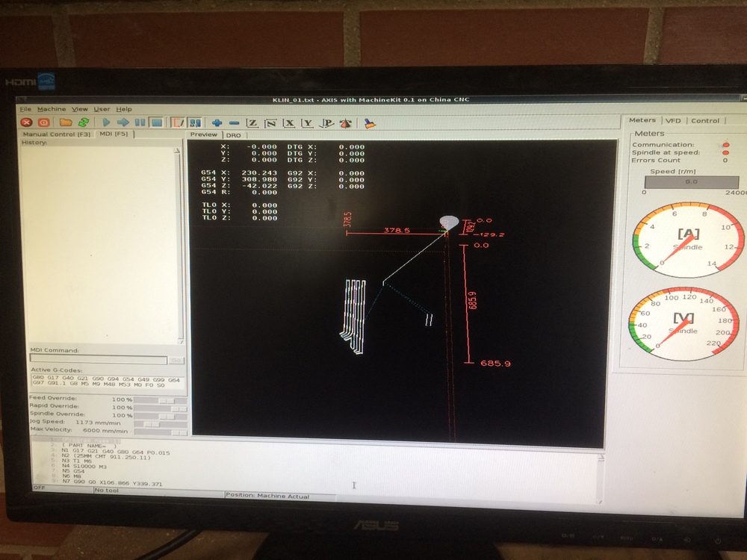Toggle the Emergency Stop button
This screenshot has height=560, width=747.
point(26,122)
